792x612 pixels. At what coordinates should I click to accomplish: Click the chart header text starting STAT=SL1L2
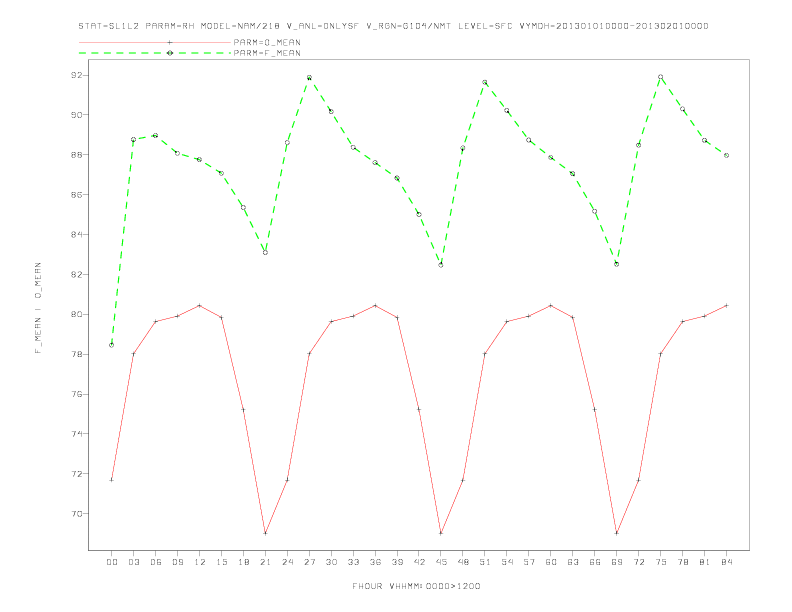point(393,26)
